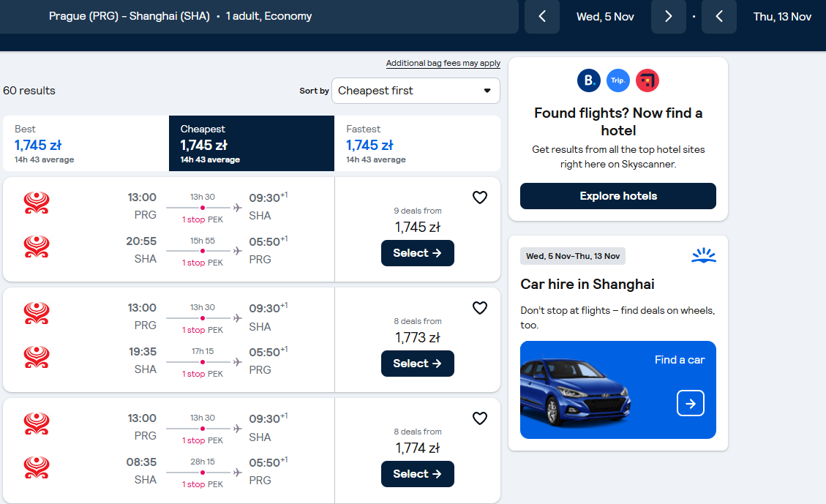Click the Explore hotels button
This screenshot has width=826, height=504.
click(x=618, y=196)
